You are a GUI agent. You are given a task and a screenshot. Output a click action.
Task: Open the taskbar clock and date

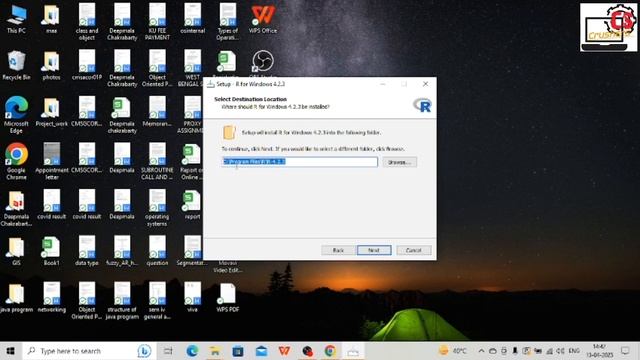[x=600, y=351]
